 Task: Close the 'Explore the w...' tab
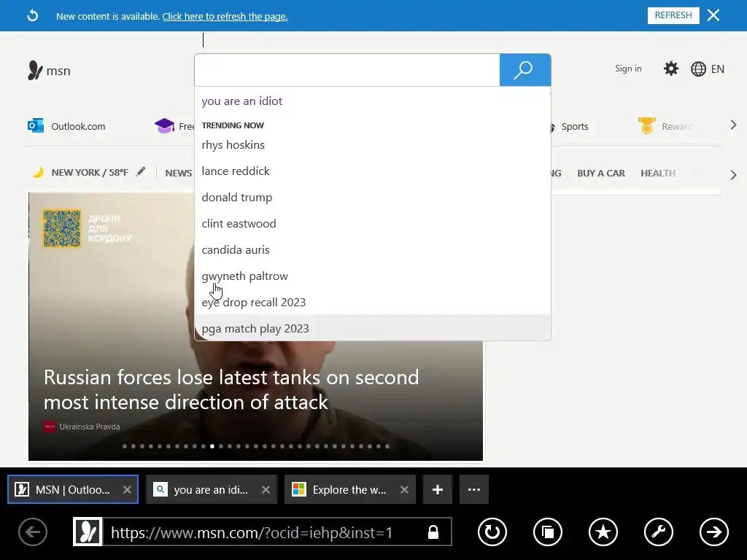pos(404,489)
